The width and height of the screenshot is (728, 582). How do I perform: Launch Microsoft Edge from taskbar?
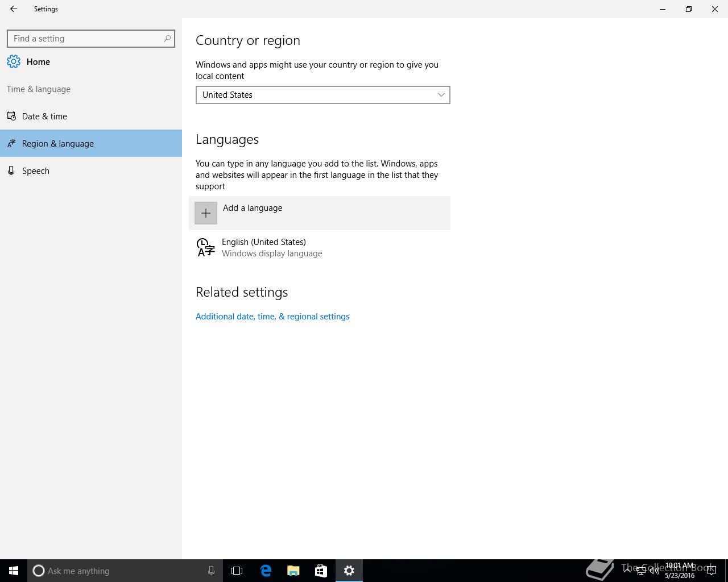coord(266,571)
